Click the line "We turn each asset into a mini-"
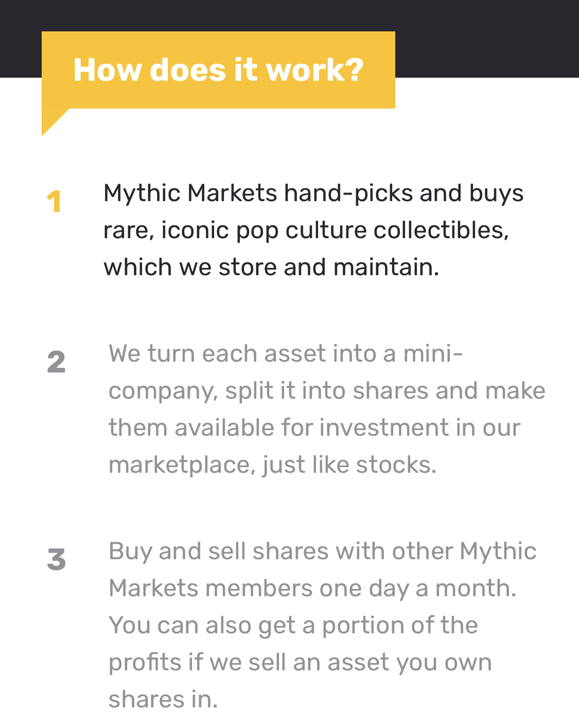 click(286, 353)
